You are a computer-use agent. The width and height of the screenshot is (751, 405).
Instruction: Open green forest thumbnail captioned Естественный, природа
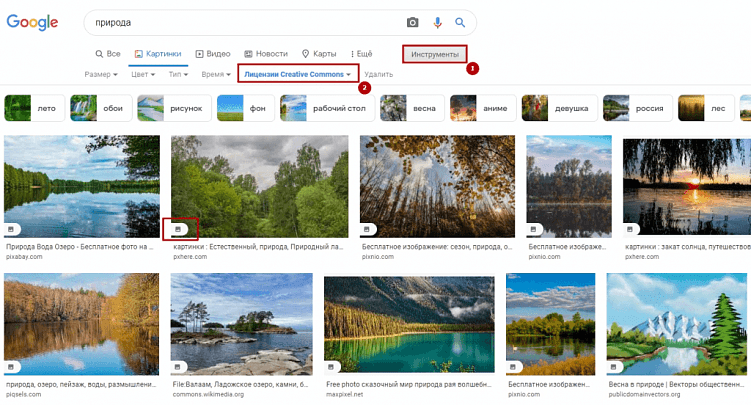pyautogui.click(x=260, y=186)
